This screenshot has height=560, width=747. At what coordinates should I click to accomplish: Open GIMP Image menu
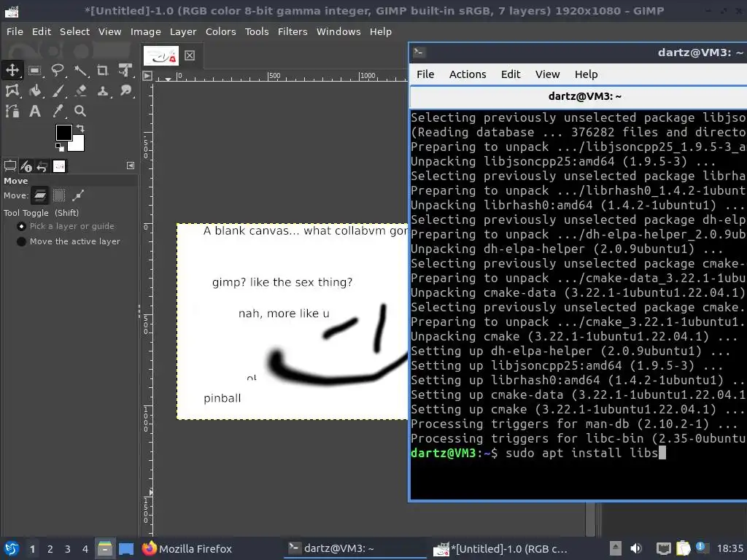146,31
